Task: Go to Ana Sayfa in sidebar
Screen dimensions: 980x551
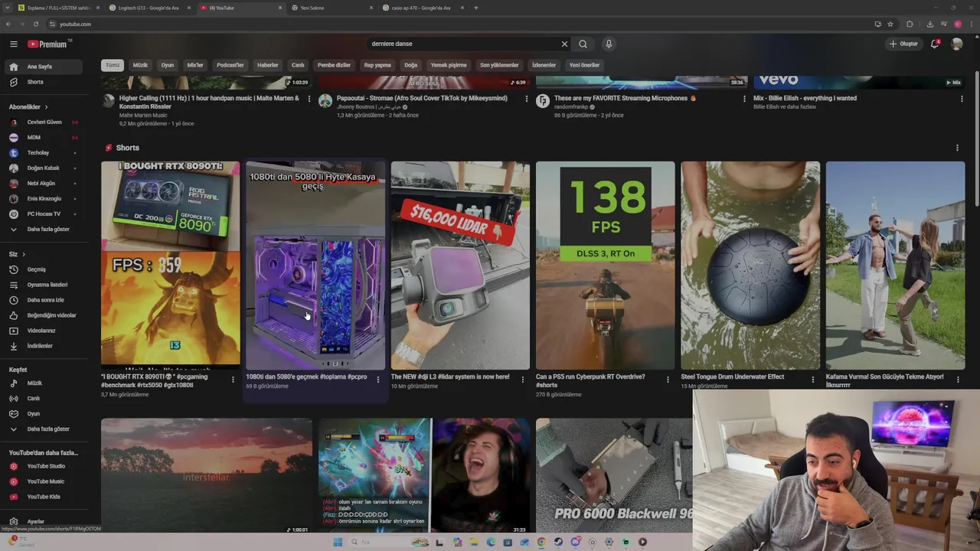Action: 44,67
